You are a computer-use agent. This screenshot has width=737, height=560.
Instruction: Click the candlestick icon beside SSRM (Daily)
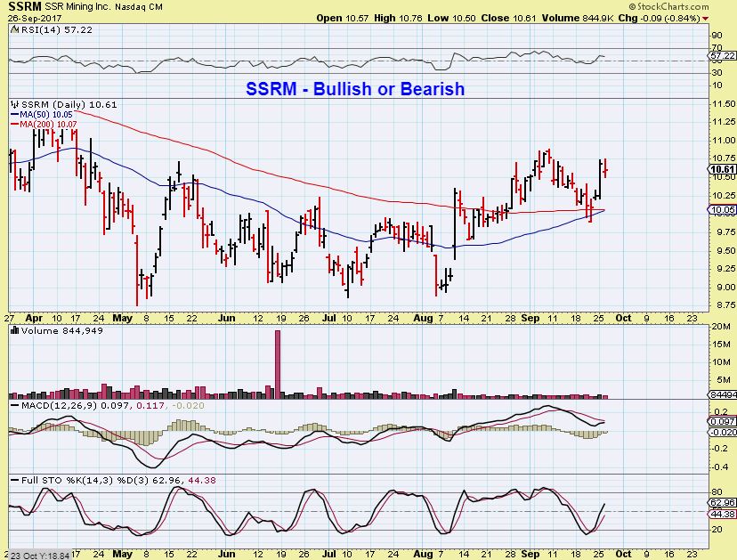[x=14, y=104]
